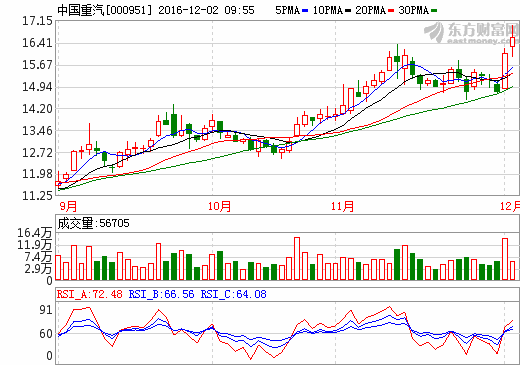520x365 pixels.
Task: Click the 成交量:56705 volume label
Action: coord(93,223)
